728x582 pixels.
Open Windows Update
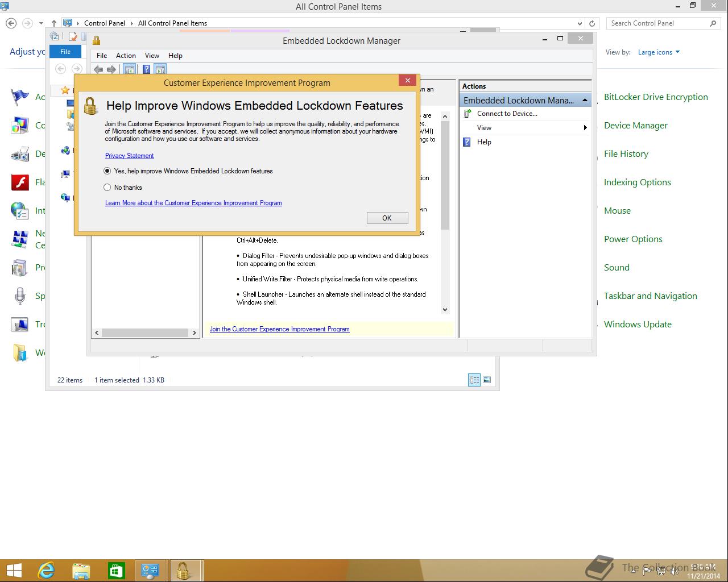tap(638, 325)
